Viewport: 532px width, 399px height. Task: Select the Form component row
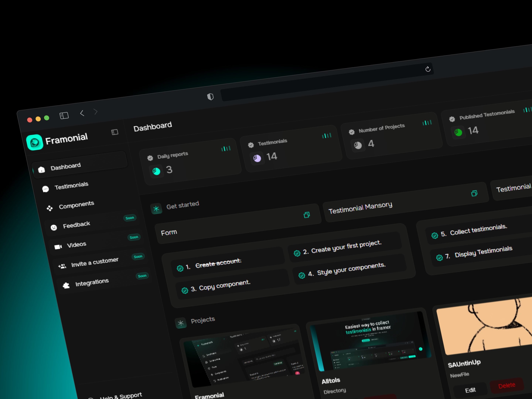[x=238, y=224]
